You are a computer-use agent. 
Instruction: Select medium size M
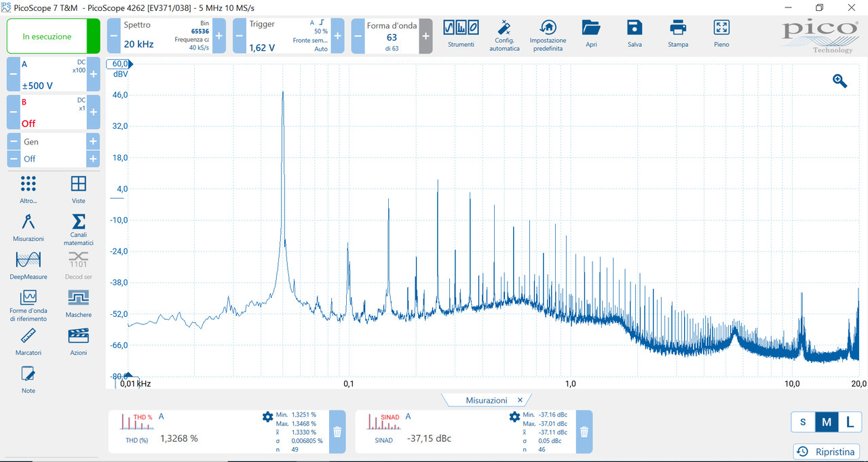(827, 422)
